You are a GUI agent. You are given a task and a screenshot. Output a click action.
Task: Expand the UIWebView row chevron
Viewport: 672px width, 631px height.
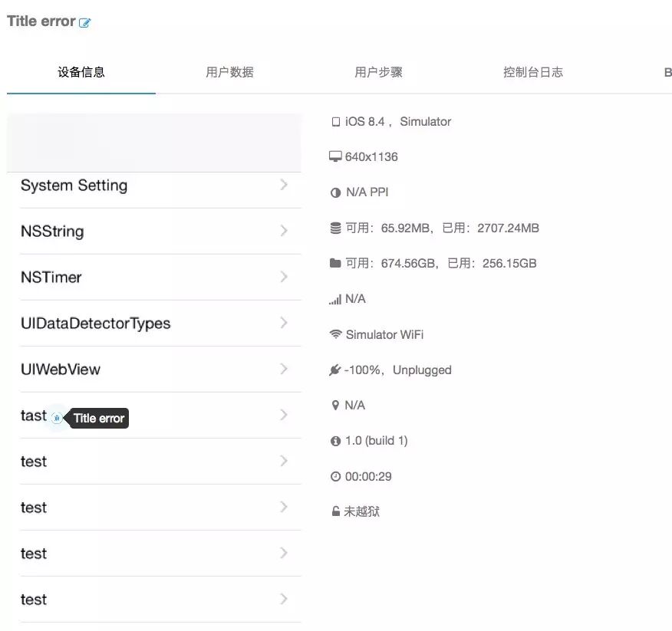[x=284, y=369]
